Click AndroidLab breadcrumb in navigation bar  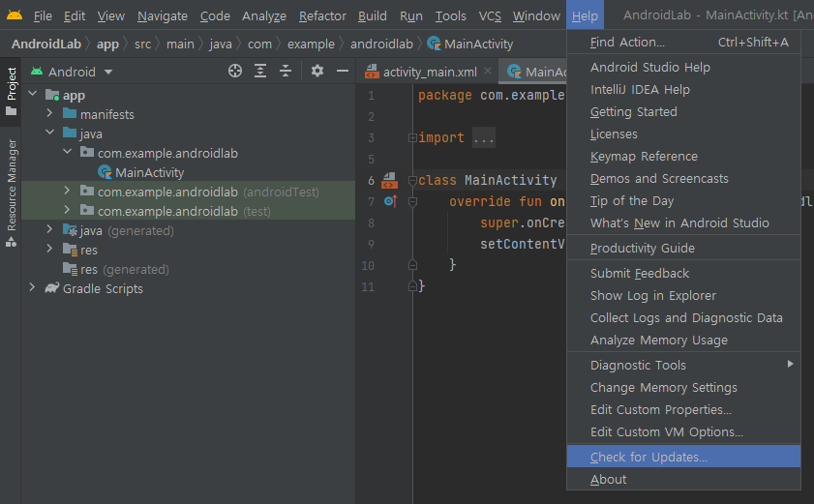pos(46,44)
